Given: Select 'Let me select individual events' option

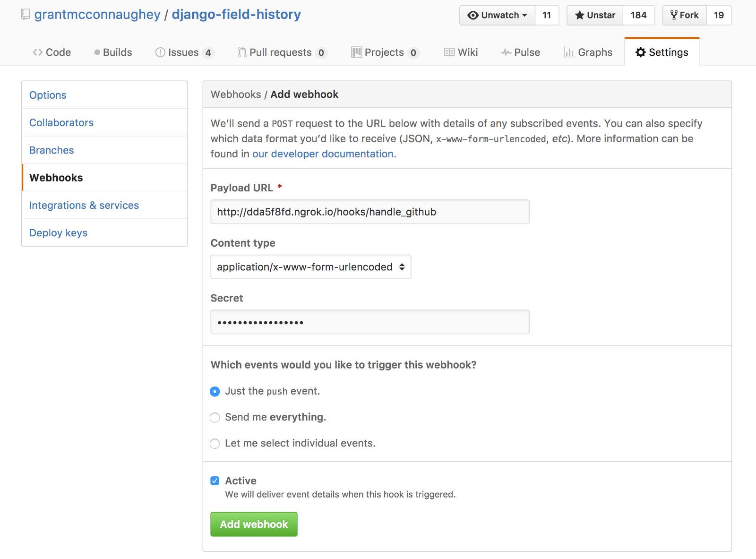Looking at the screenshot, I should (x=215, y=444).
